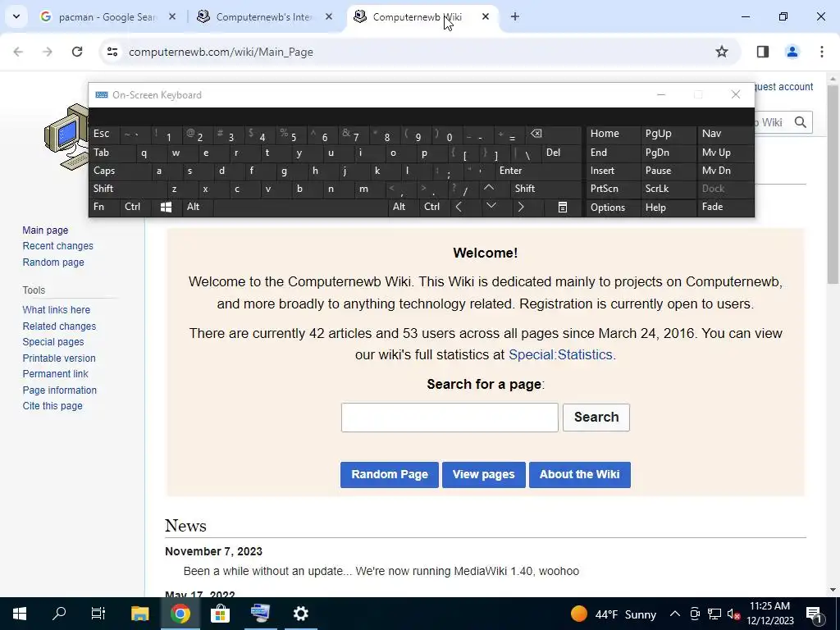The height and width of the screenshot is (630, 840).
Task: Open the notification center icon
Action: click(815, 614)
